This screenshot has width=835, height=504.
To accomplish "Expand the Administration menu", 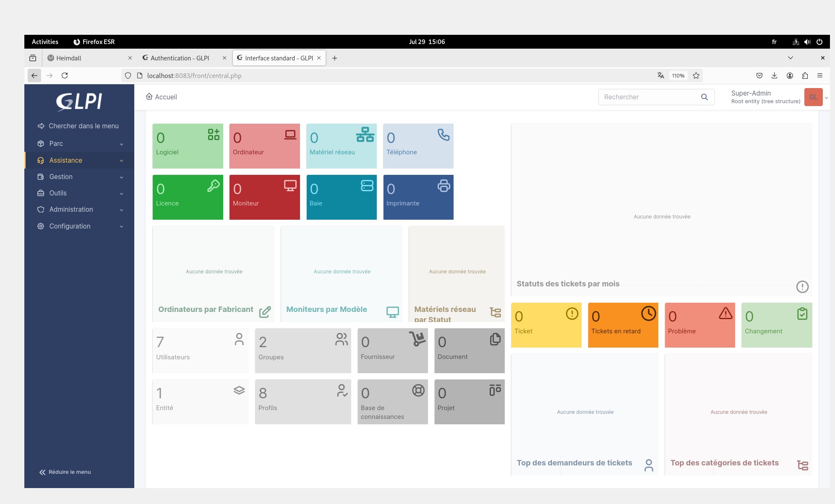I will 71,210.
